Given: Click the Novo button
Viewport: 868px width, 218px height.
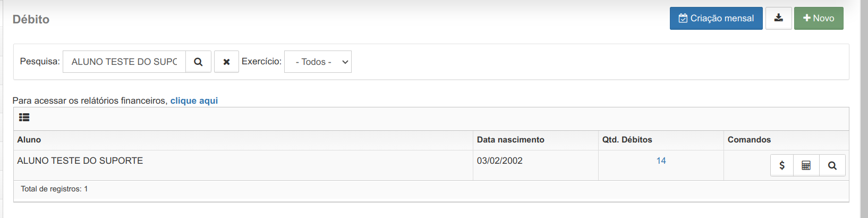Looking at the screenshot, I should (x=819, y=18).
